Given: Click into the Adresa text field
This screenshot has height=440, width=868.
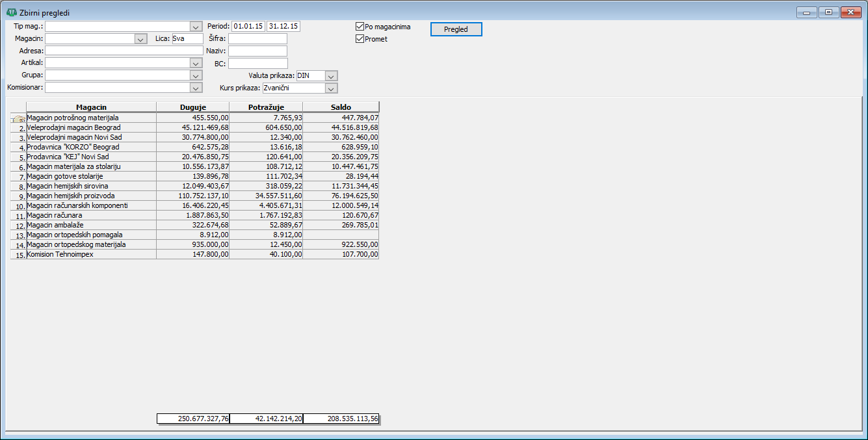Looking at the screenshot, I should 124,51.
